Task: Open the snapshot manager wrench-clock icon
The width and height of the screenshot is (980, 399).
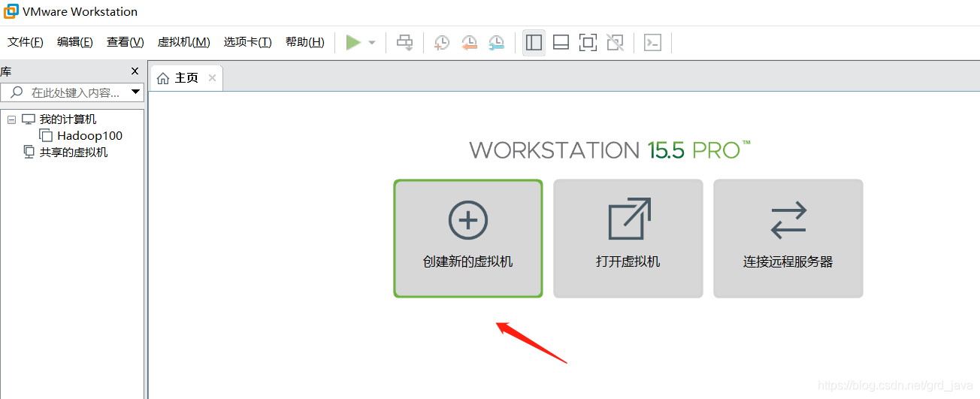Action: click(496, 43)
